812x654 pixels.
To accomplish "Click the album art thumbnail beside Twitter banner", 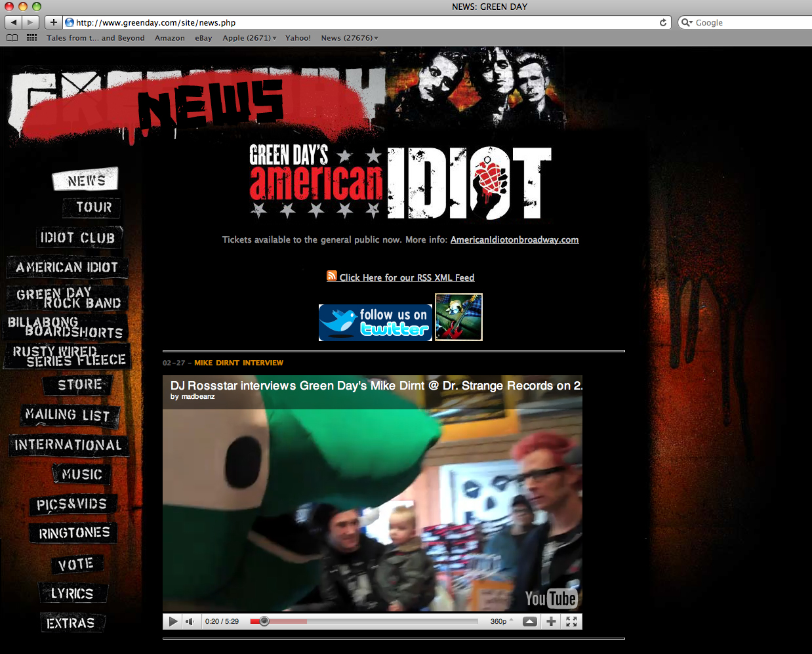I will click(x=458, y=317).
